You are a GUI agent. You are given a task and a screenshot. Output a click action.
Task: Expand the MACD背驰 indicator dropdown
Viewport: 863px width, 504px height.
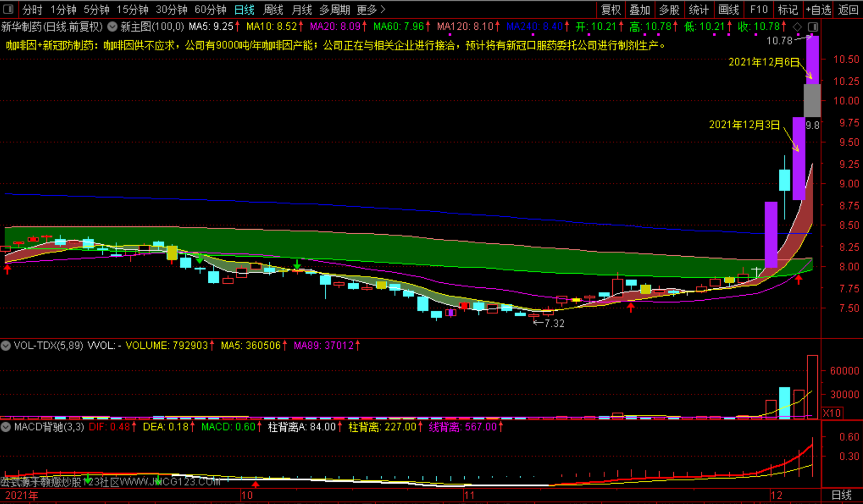pos(6,427)
